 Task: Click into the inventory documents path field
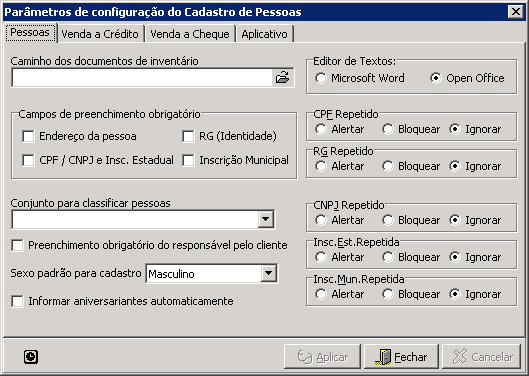tap(142, 78)
